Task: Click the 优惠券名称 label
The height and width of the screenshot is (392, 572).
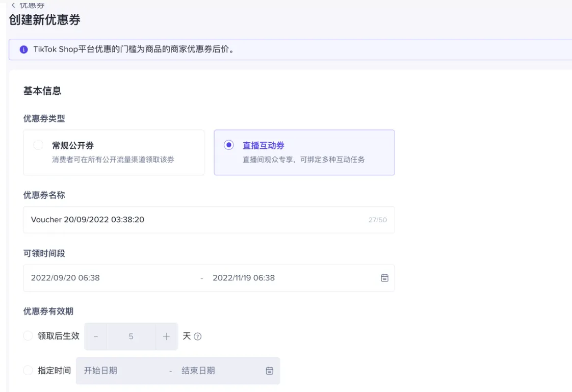Action: 44,195
